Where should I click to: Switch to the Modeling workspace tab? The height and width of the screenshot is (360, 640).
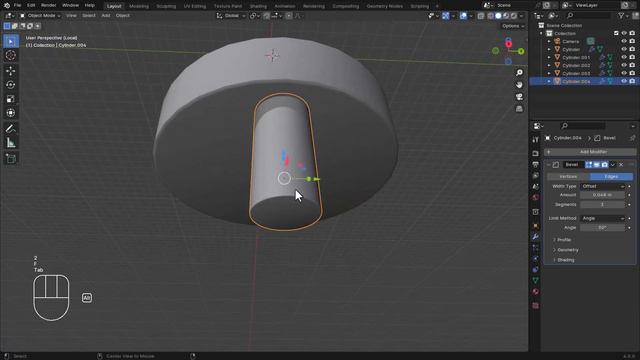click(x=139, y=6)
